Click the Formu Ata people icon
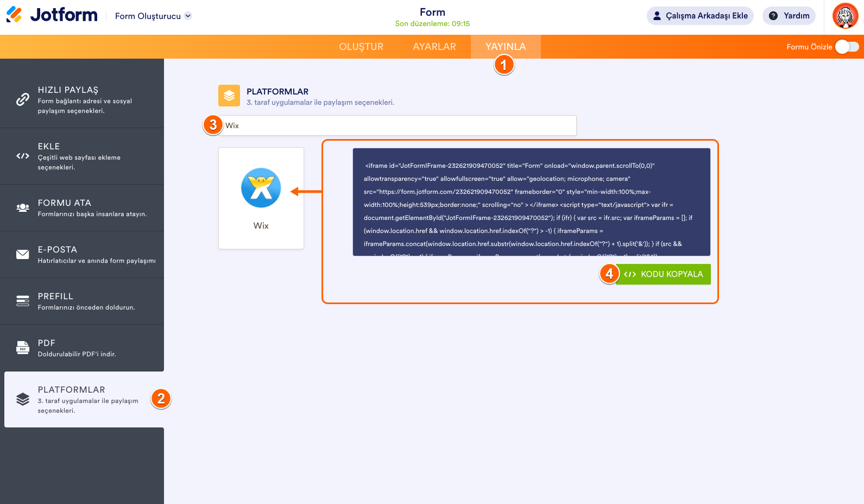This screenshot has width=864, height=504. coord(23,207)
